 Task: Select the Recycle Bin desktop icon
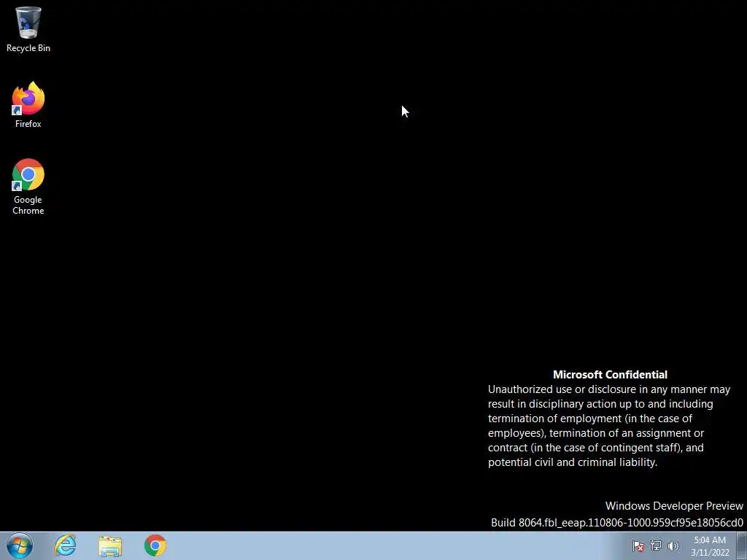coord(28,29)
